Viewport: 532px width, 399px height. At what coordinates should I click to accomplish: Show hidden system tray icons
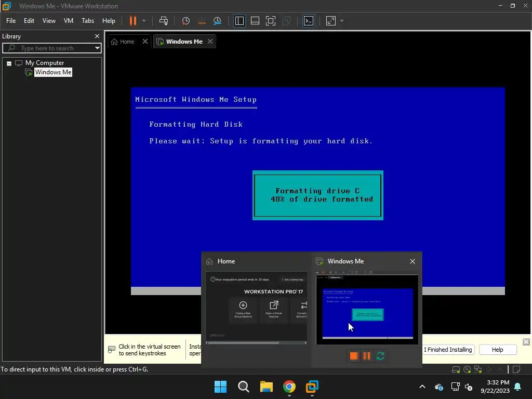tap(422, 387)
